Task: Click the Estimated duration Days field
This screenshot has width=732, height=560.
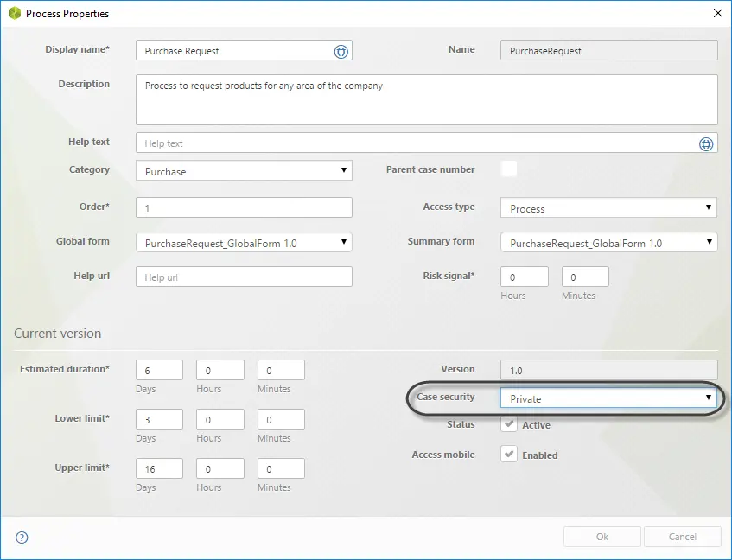Action: [x=159, y=370]
